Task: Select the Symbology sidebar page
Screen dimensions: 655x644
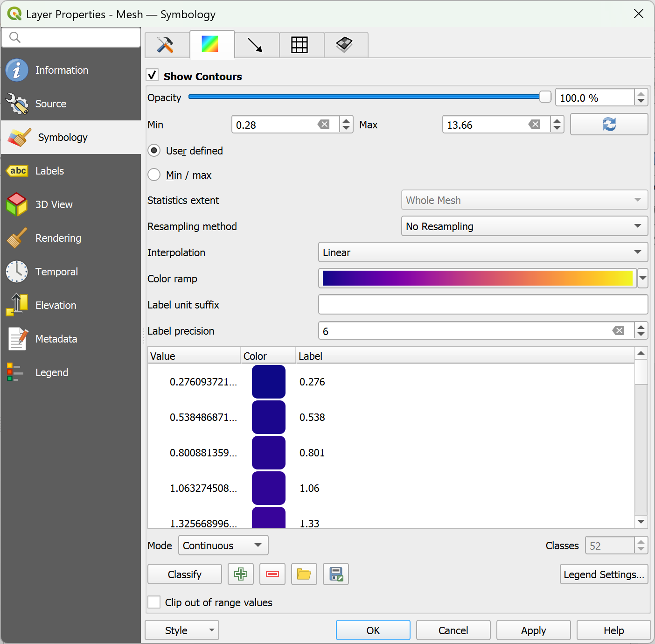Action: (x=71, y=137)
